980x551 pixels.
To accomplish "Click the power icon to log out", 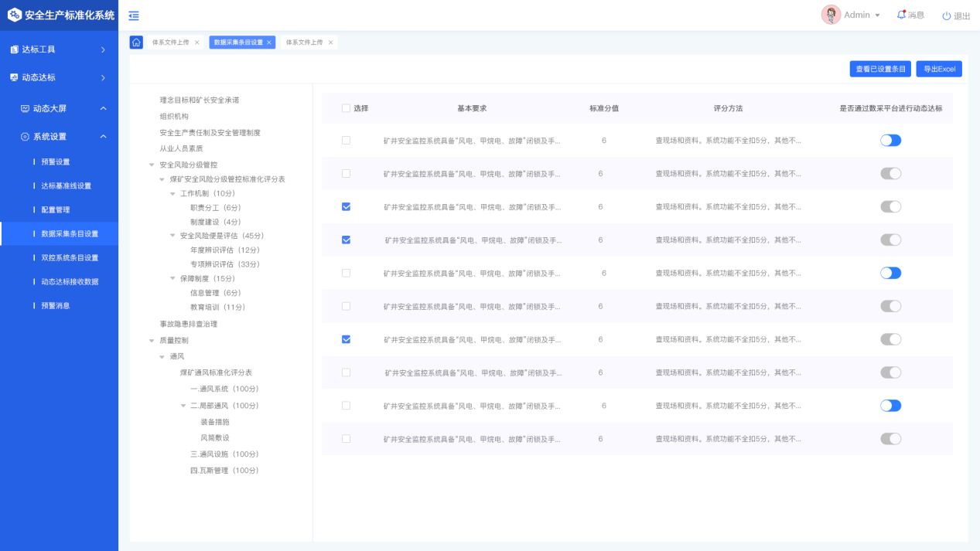I will (x=946, y=15).
